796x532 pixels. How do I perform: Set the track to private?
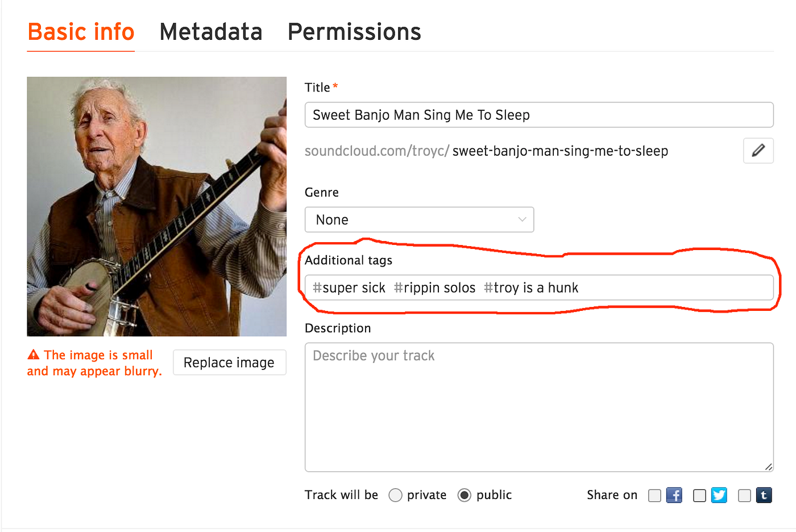point(395,495)
